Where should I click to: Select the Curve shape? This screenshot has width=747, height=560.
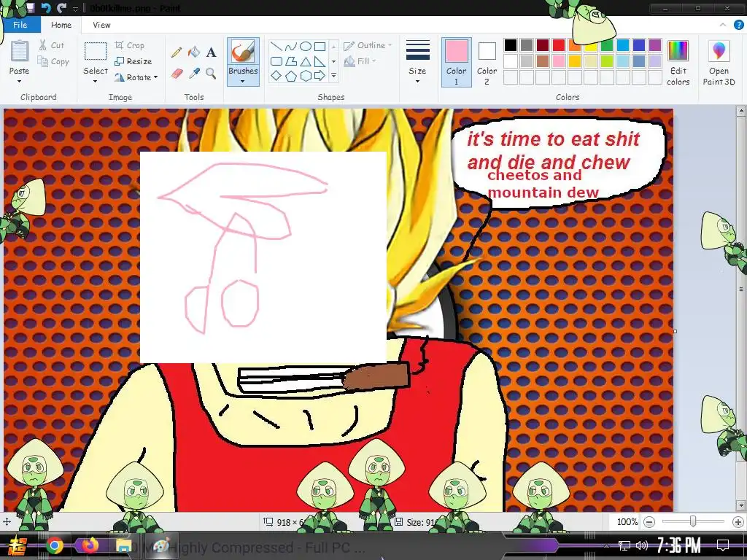click(x=290, y=47)
